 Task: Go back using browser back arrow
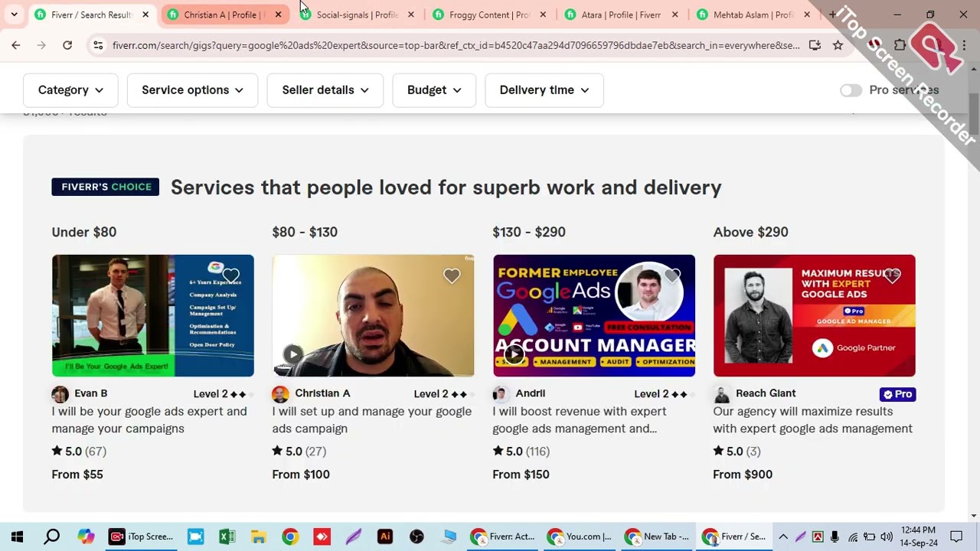[x=16, y=45]
